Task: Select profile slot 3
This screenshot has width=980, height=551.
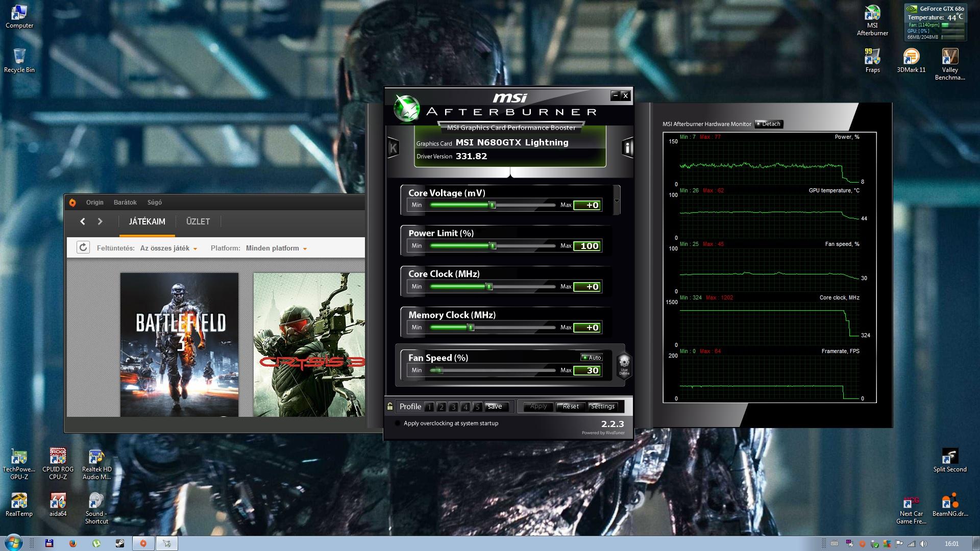Action: tap(453, 407)
